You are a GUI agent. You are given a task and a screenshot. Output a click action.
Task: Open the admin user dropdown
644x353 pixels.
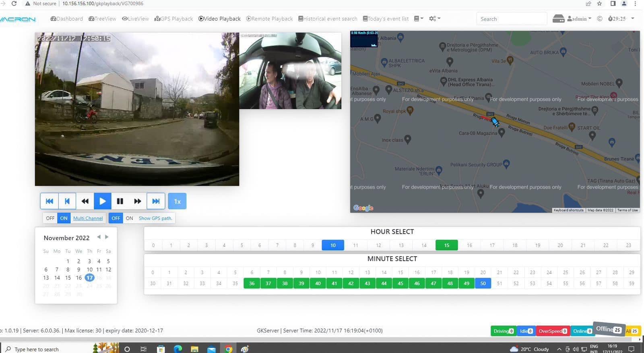pos(579,19)
